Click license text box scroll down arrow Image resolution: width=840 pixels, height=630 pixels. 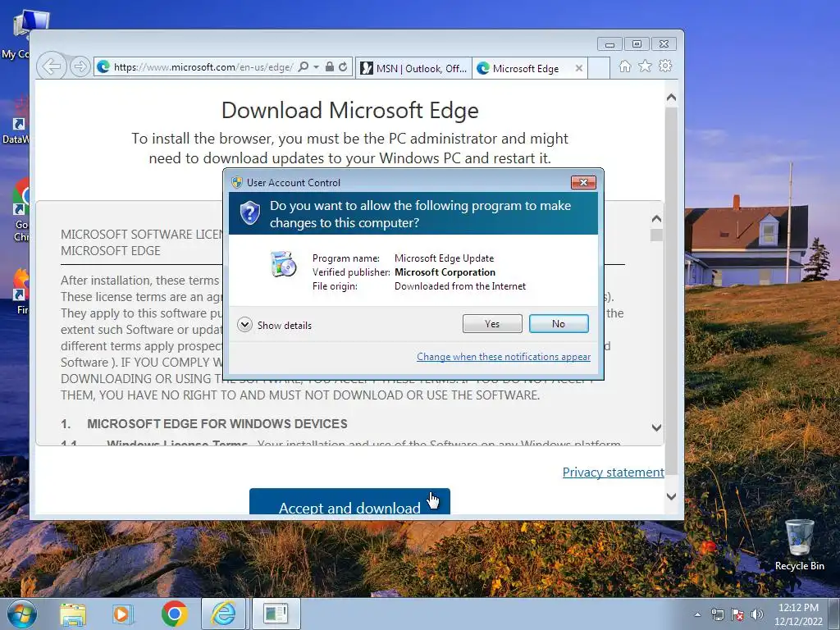656,427
